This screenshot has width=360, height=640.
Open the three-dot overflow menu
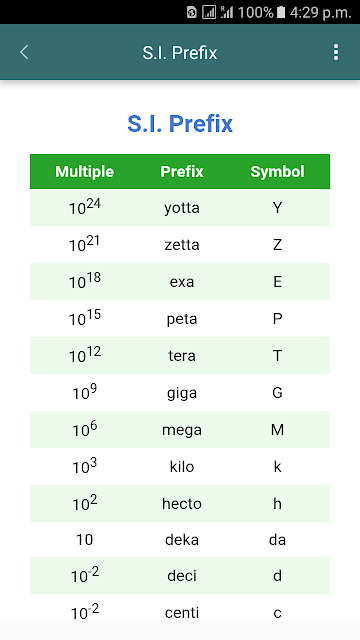tap(336, 52)
